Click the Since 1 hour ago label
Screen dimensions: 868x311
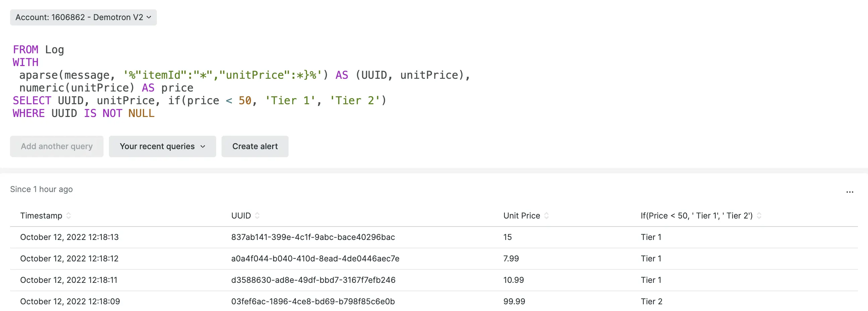[x=42, y=189]
